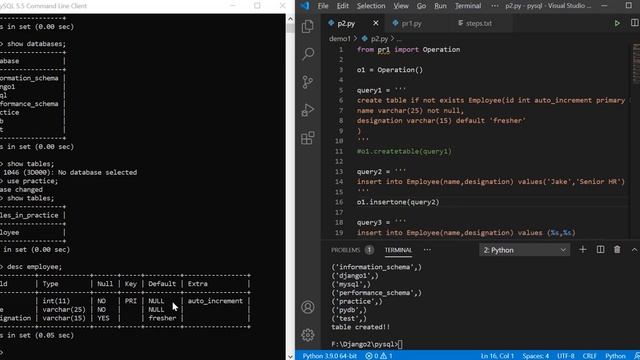Open Selection menu in VS Code
The width and height of the screenshot is (640, 360).
(371, 6)
